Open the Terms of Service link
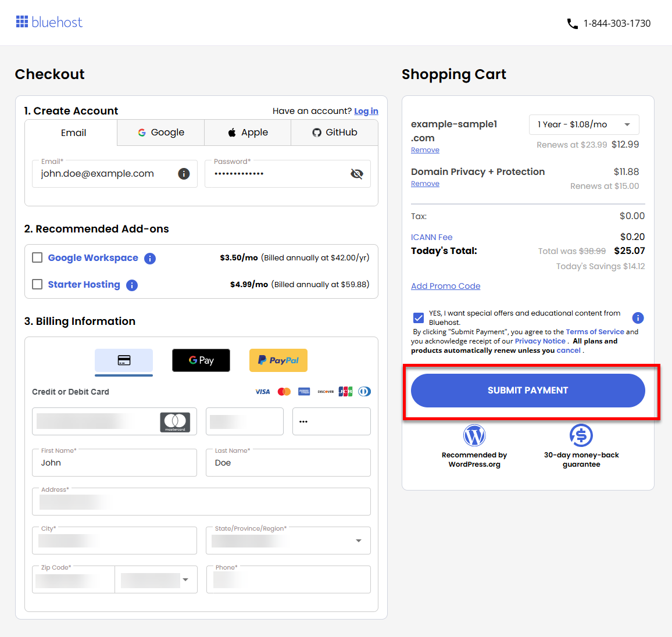 point(595,332)
